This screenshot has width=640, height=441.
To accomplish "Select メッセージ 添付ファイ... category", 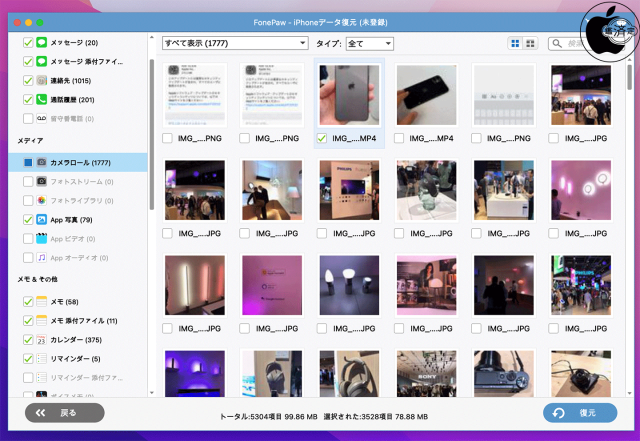I will 78,62.
